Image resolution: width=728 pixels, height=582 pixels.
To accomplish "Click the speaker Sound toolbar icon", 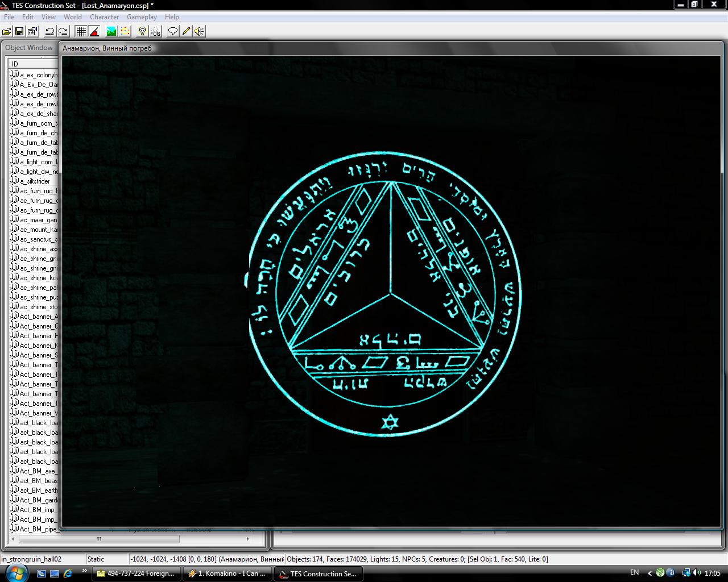I will click(199, 31).
